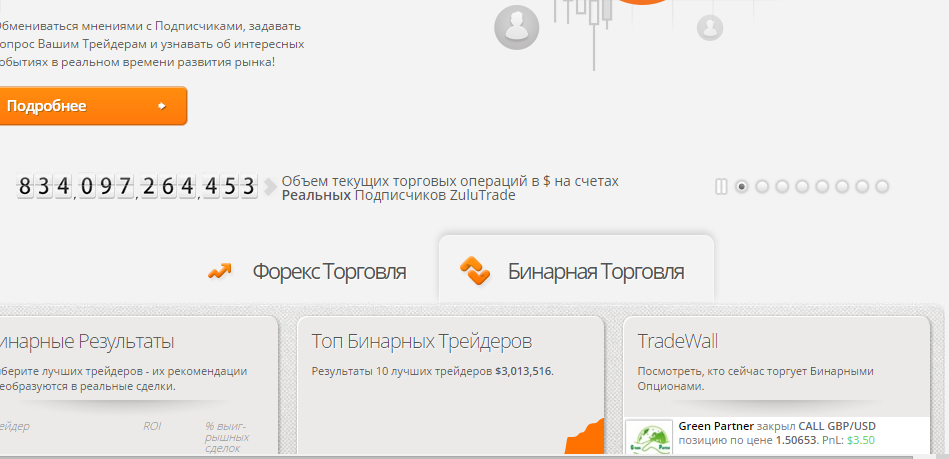Viewport: 949px width, 459px height.
Task: Click the price 1.50653 in TradeWall
Action: tap(797, 440)
